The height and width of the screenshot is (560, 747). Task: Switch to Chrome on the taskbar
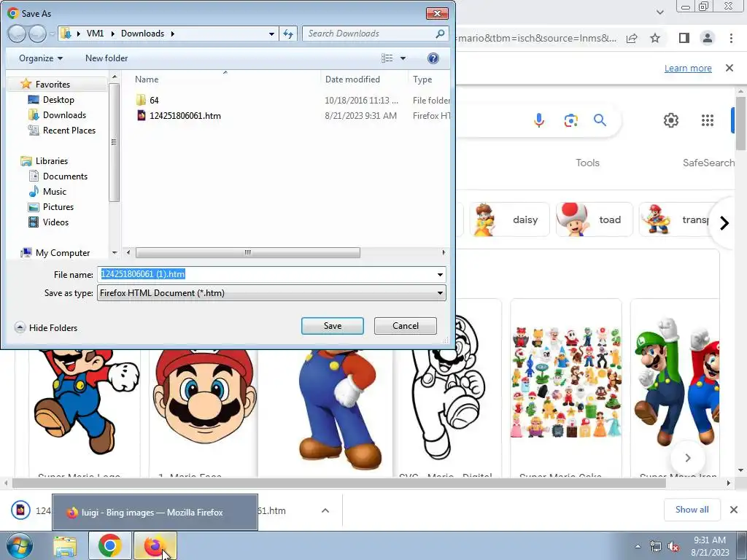(109, 546)
